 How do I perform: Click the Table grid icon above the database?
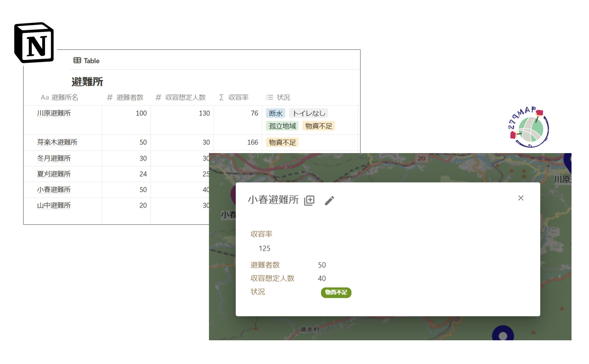(77, 60)
